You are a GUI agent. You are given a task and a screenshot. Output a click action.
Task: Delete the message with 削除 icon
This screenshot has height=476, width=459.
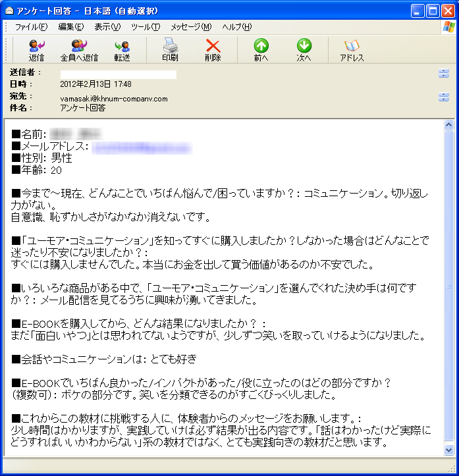213,50
